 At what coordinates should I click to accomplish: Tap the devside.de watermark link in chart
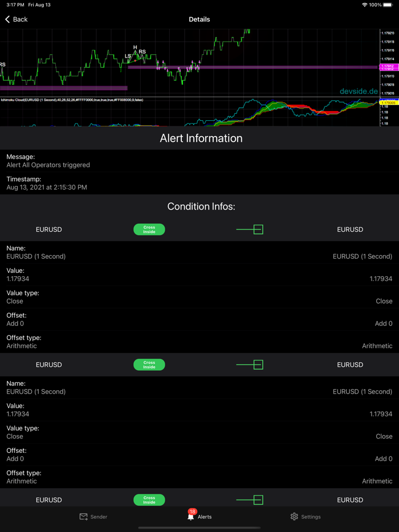pyautogui.click(x=359, y=92)
